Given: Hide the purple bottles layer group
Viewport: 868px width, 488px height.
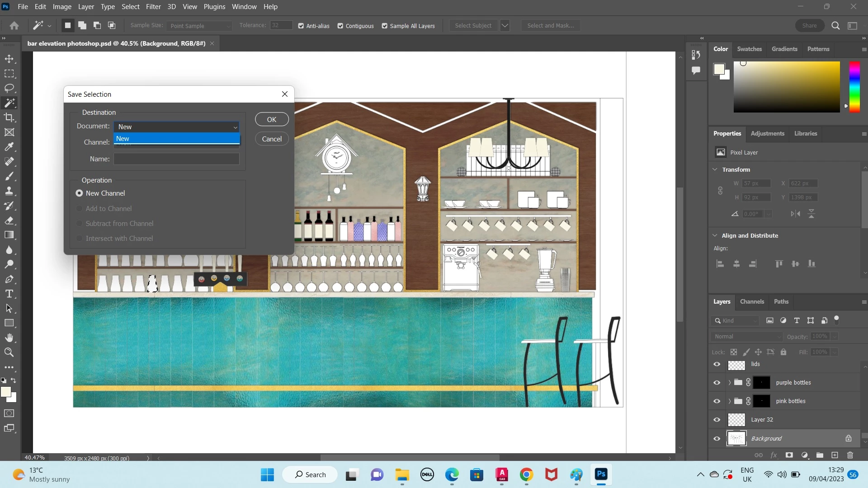Looking at the screenshot, I should tap(717, 383).
